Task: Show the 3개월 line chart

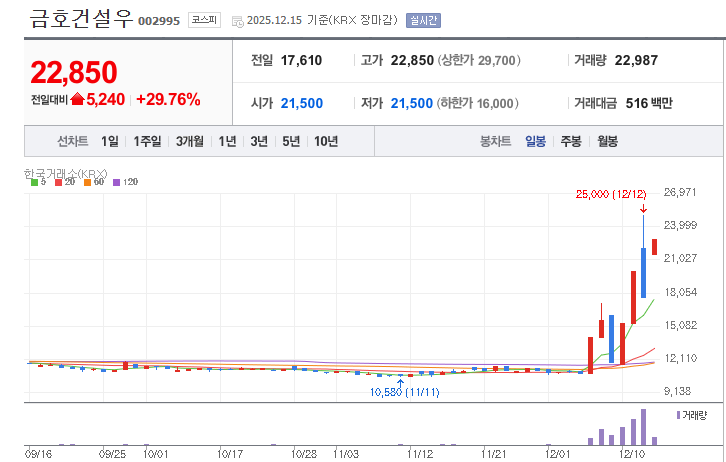Action: tap(190, 141)
